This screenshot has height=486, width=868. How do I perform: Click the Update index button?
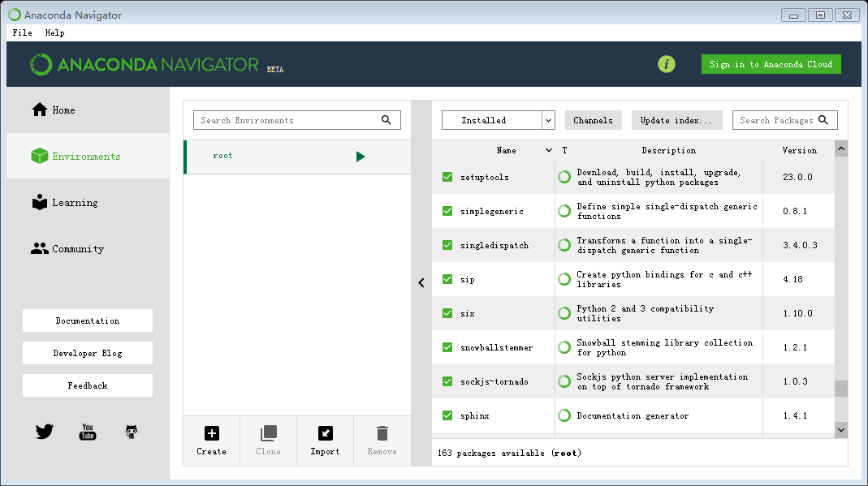[x=676, y=120]
